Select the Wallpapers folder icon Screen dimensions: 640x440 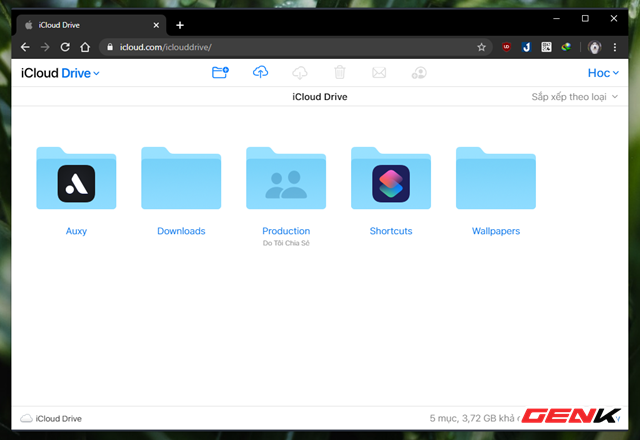496,178
